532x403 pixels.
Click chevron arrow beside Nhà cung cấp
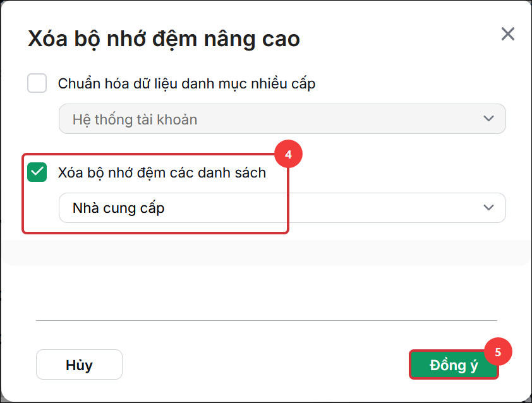pyautogui.click(x=488, y=208)
